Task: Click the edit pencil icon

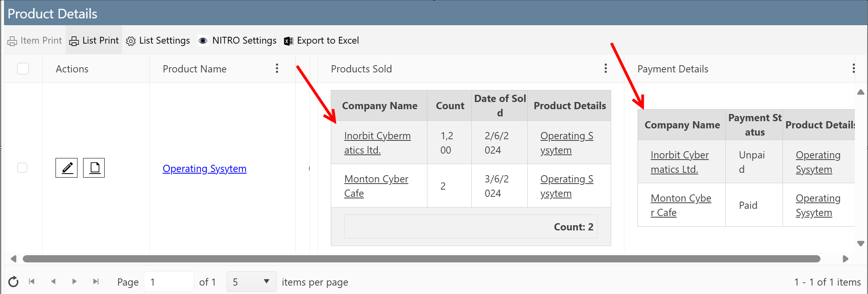Action: point(66,168)
